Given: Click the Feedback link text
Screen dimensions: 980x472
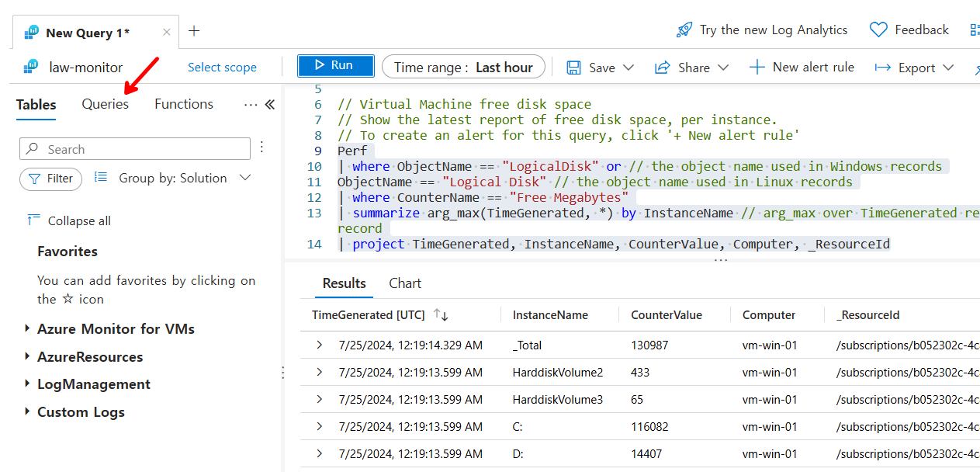Looking at the screenshot, I should click(x=922, y=30).
